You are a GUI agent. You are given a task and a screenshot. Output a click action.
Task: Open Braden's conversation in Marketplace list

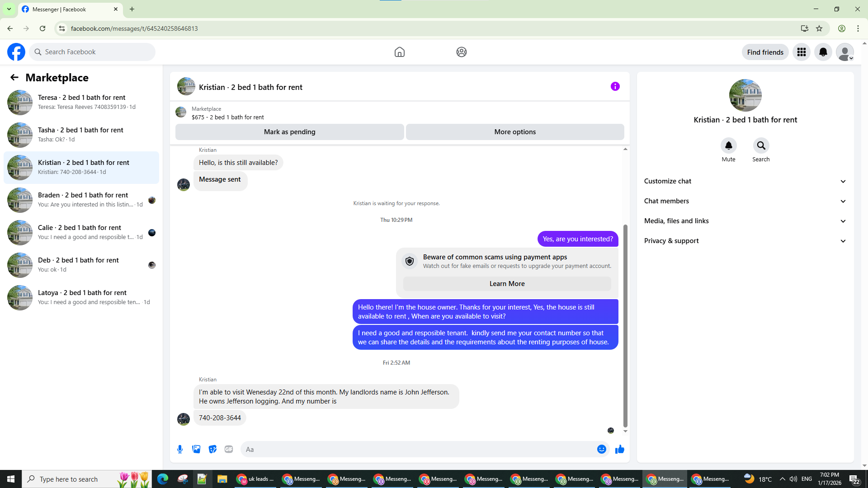point(81,200)
